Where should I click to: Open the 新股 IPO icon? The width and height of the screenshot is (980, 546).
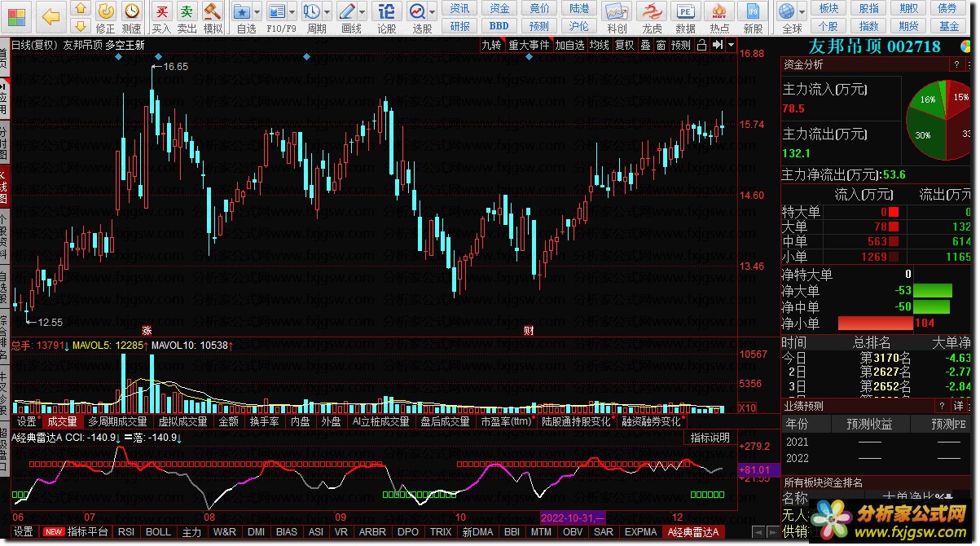[754, 11]
